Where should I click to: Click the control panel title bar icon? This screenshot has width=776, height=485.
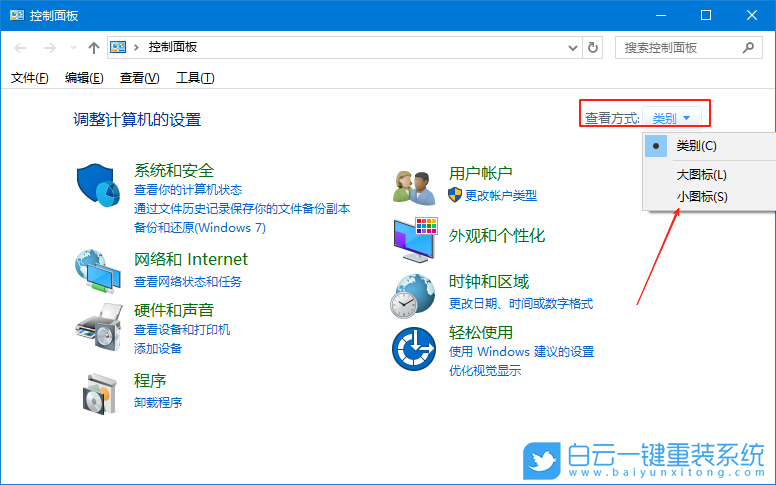click(x=17, y=15)
